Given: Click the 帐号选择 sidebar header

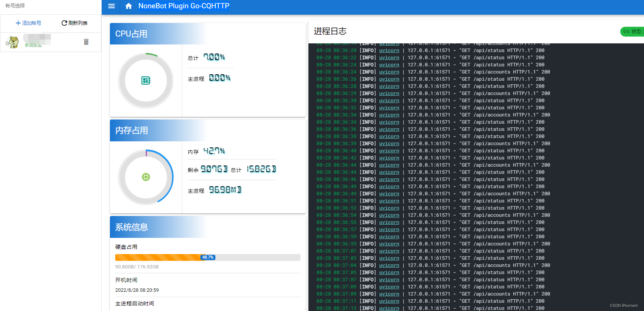Looking at the screenshot, I should 15,6.
